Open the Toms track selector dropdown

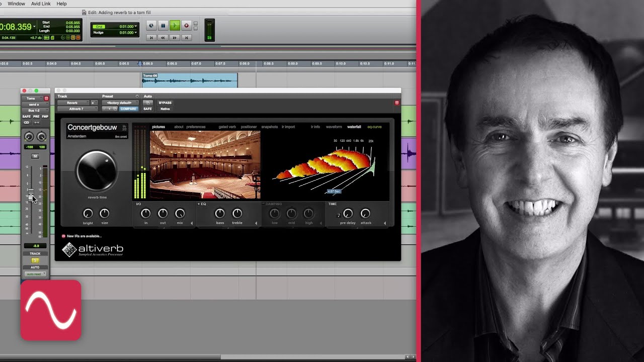(32, 99)
